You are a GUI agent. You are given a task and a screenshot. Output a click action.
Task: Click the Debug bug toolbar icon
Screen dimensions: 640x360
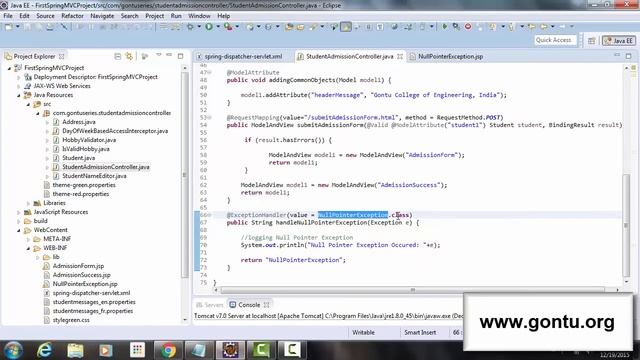(x=191, y=27)
